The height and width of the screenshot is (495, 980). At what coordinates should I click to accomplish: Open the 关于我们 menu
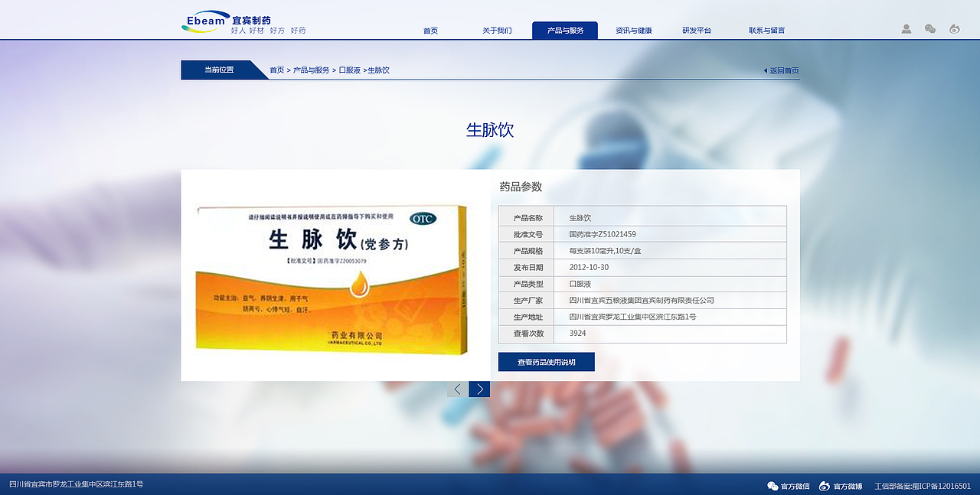pos(497,31)
